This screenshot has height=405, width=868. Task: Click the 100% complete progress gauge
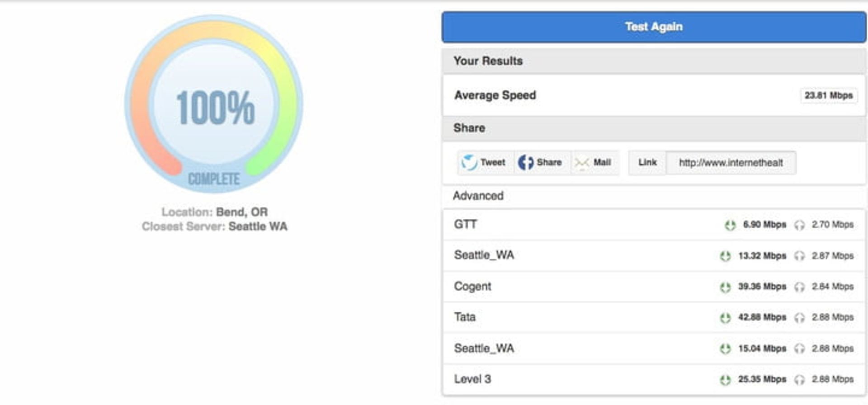[214, 105]
